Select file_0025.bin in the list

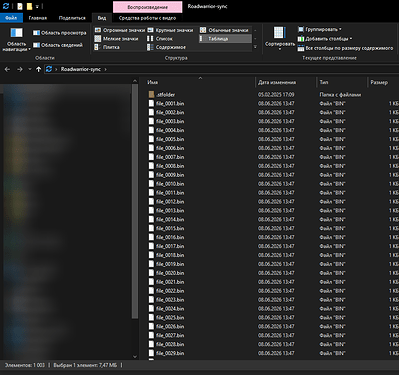(170, 317)
